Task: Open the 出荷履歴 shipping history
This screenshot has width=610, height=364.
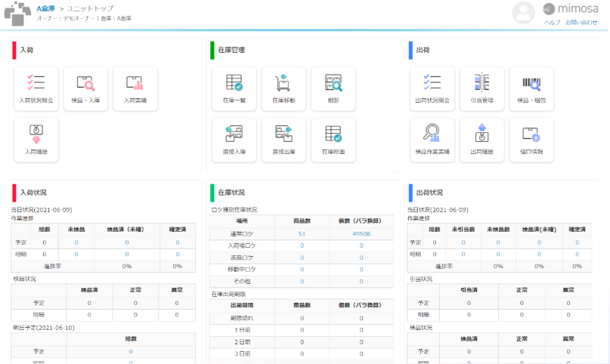Action: pos(481,140)
